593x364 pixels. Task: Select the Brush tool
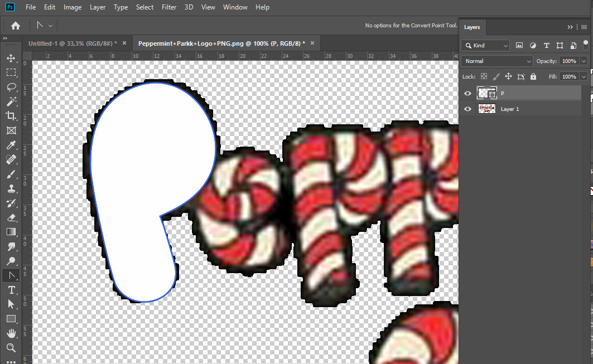coord(11,174)
